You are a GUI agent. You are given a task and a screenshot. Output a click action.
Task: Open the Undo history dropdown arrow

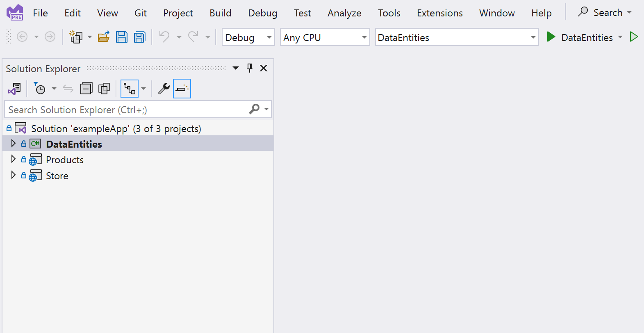tap(179, 37)
